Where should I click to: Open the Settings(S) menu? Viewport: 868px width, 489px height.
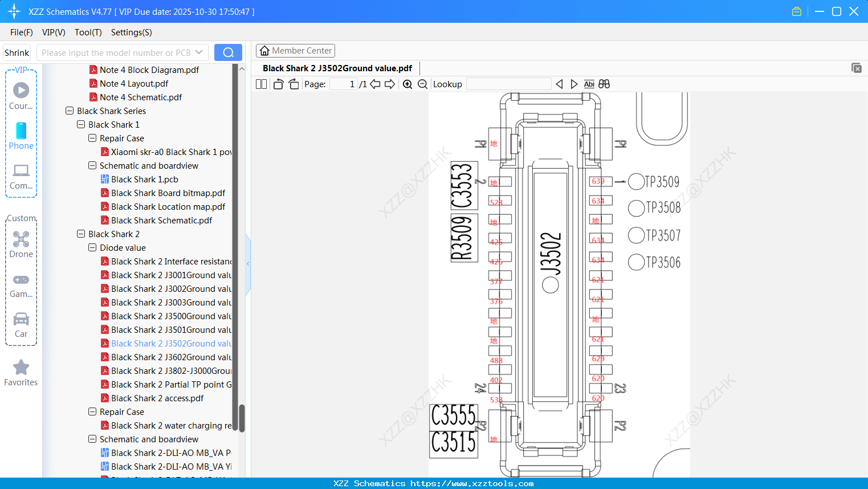(132, 32)
